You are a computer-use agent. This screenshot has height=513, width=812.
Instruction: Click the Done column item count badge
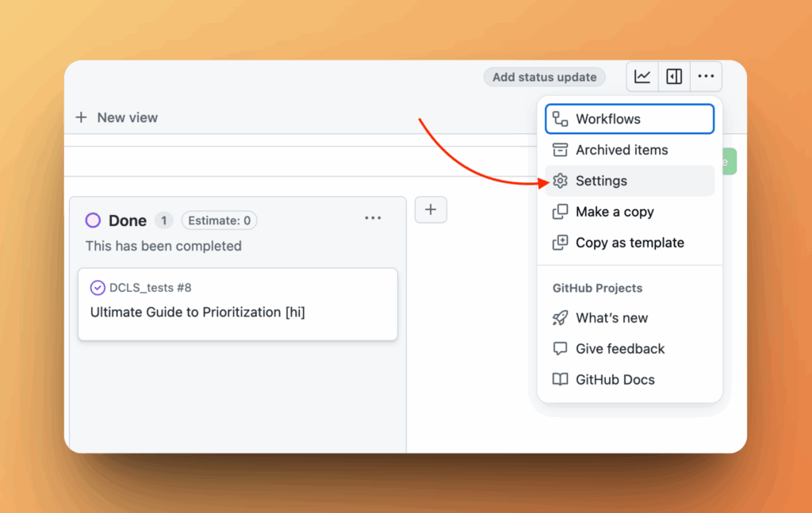point(164,220)
